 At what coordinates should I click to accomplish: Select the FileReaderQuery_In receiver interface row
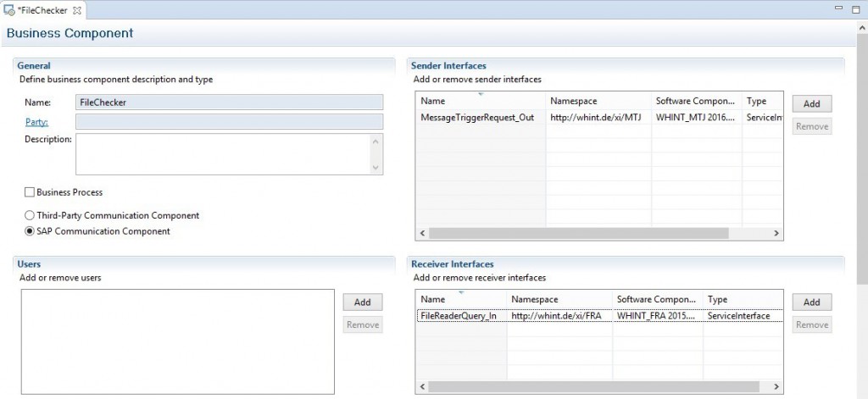[599, 315]
